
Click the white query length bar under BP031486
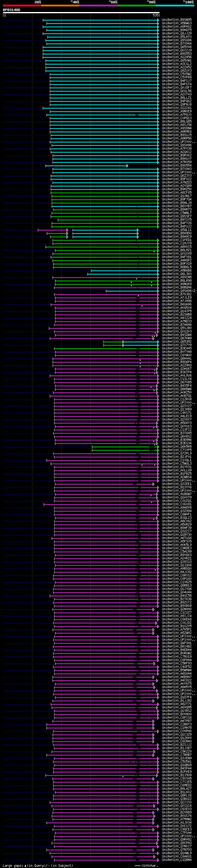click(81, 12)
